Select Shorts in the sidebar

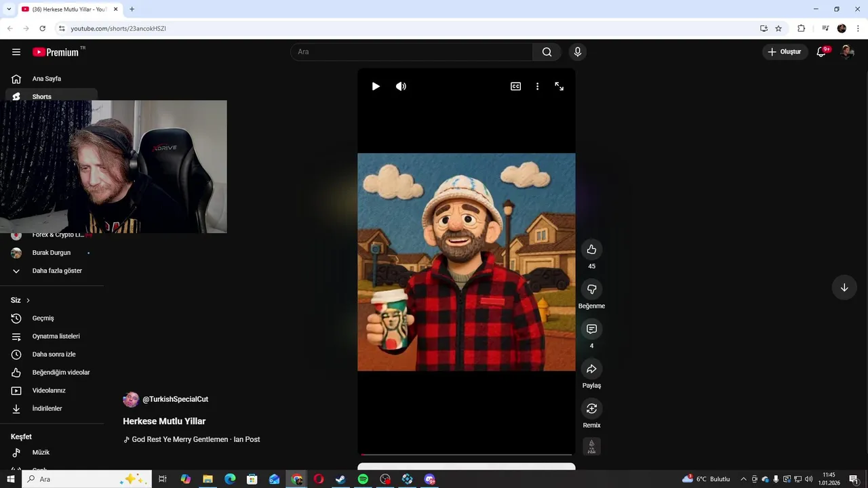pyautogui.click(x=52, y=97)
